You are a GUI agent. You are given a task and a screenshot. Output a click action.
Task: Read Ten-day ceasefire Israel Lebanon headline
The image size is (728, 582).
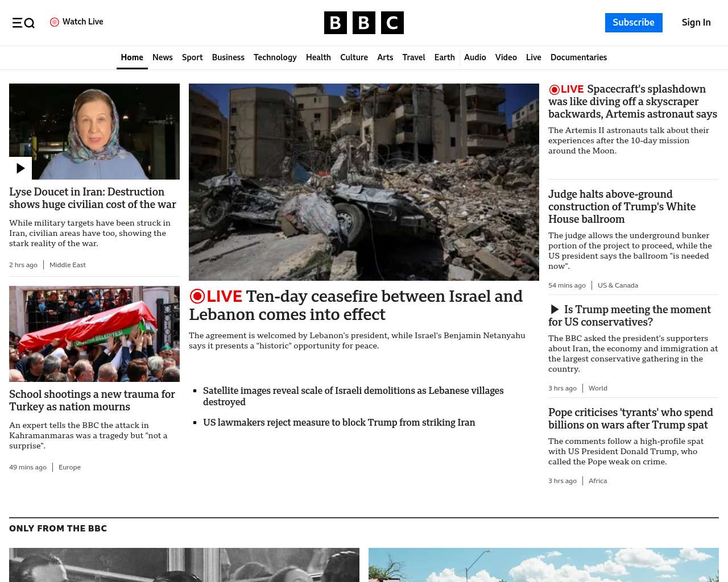(x=356, y=305)
